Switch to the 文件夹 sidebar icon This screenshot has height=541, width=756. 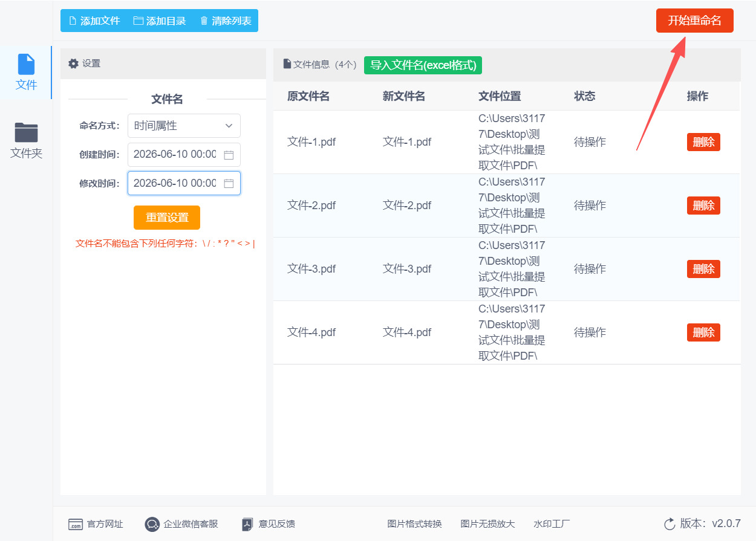pos(27,132)
